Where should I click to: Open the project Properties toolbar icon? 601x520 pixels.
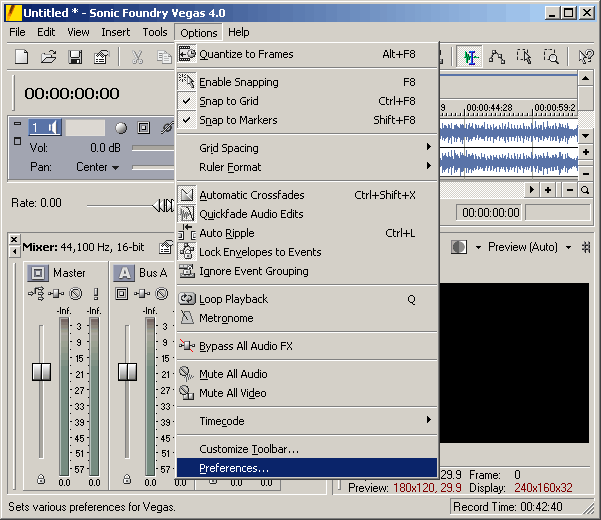coord(102,57)
